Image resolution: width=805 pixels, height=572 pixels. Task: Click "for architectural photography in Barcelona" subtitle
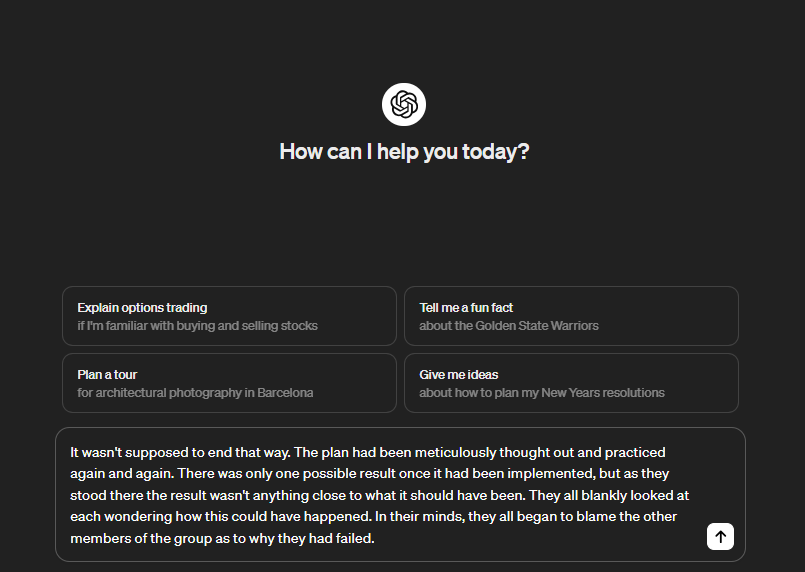tap(195, 393)
